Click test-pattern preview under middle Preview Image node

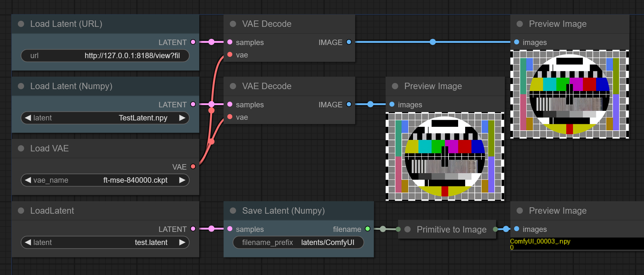click(x=445, y=157)
